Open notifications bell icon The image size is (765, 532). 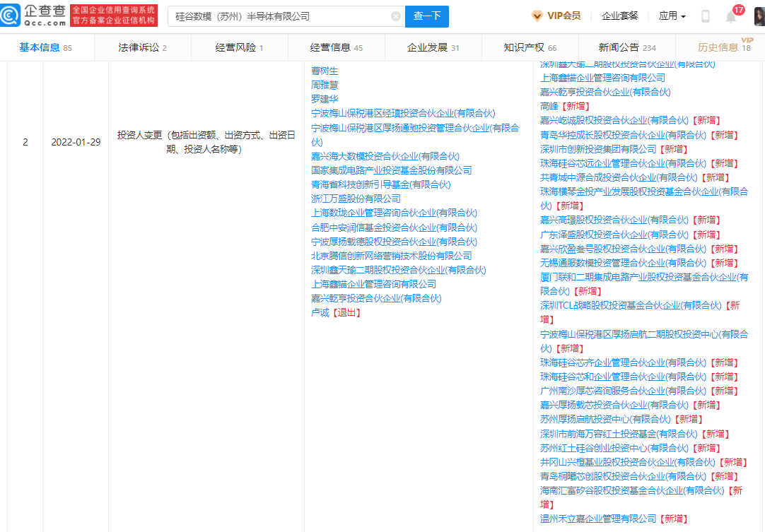(731, 16)
